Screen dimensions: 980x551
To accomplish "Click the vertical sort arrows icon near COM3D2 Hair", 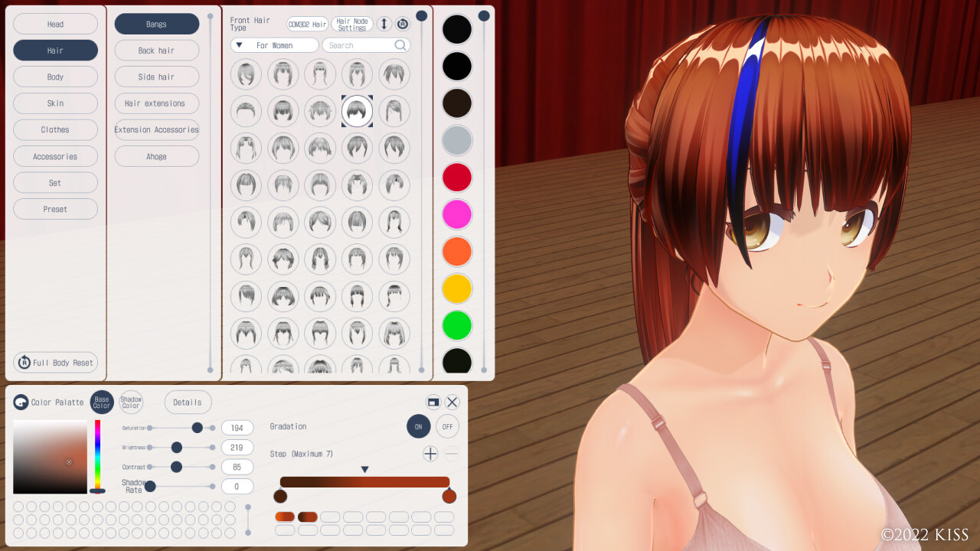I will (x=383, y=24).
